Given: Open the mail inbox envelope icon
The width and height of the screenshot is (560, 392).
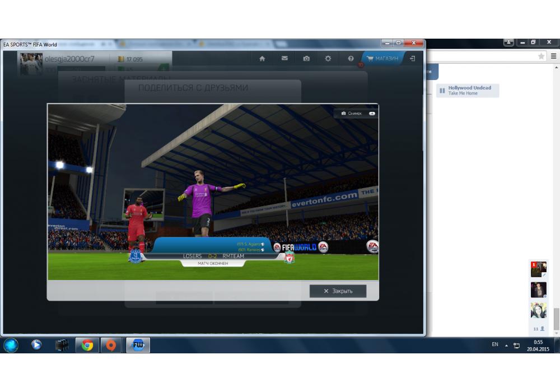Looking at the screenshot, I should point(284,58).
